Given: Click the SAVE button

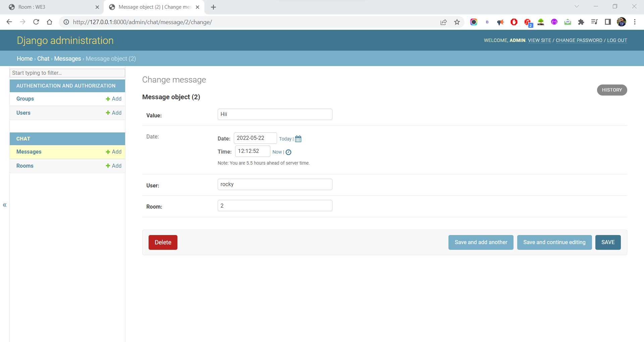Looking at the screenshot, I should (608, 242).
